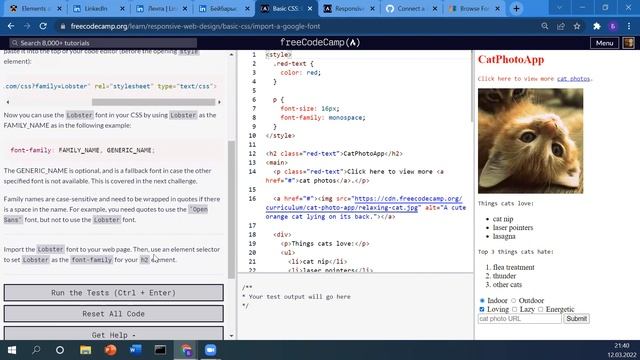
Task: Open Cortana circle icon on taskbar
Action: tap(60, 350)
